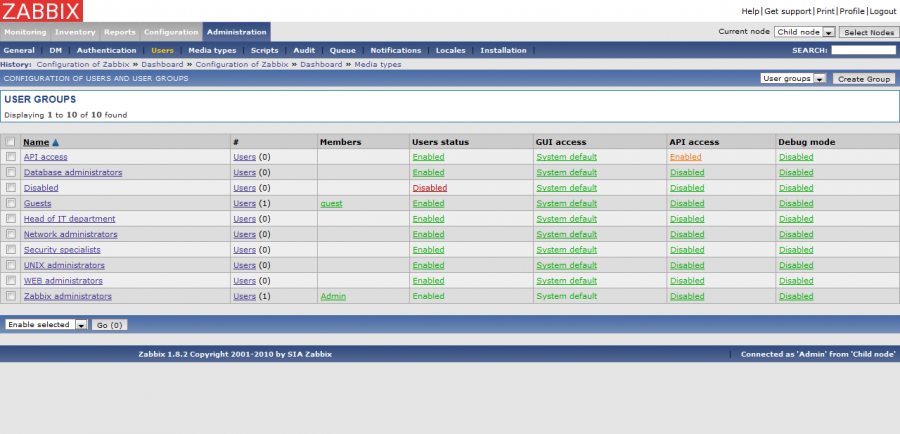Image resolution: width=900 pixels, height=434 pixels.
Task: Toggle red Disabled users status link
Action: click(x=430, y=188)
